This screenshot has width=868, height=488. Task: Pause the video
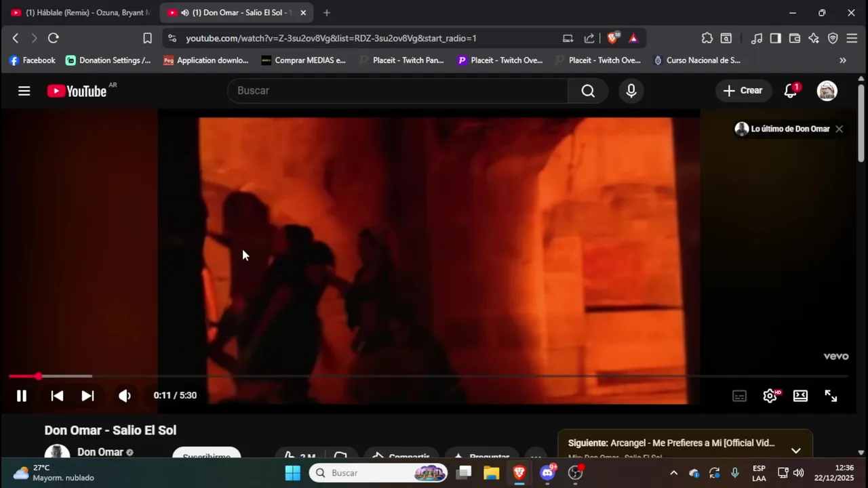22,396
